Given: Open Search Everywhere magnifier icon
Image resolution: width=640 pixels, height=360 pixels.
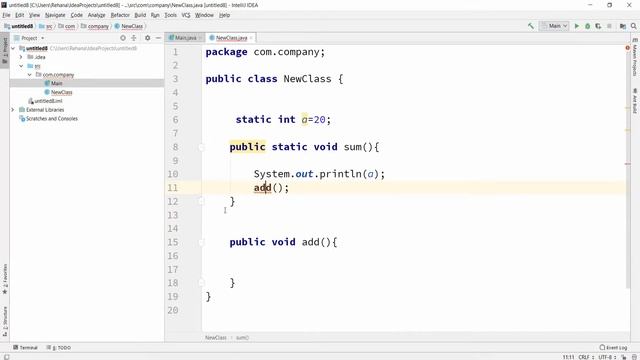Looking at the screenshot, I should tap(633, 26).
